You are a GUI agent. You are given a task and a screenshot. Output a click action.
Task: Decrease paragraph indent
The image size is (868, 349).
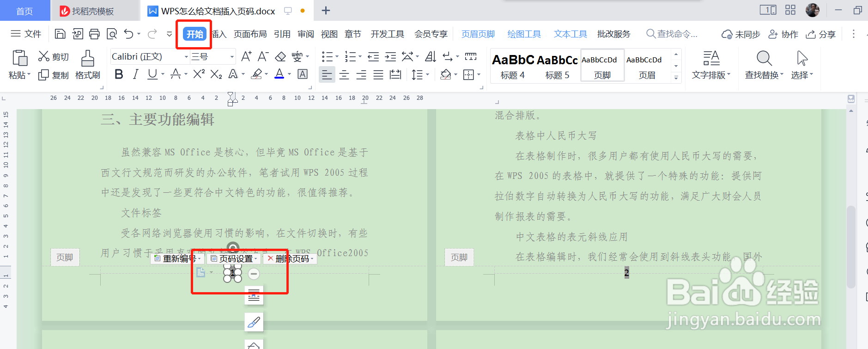coord(373,56)
